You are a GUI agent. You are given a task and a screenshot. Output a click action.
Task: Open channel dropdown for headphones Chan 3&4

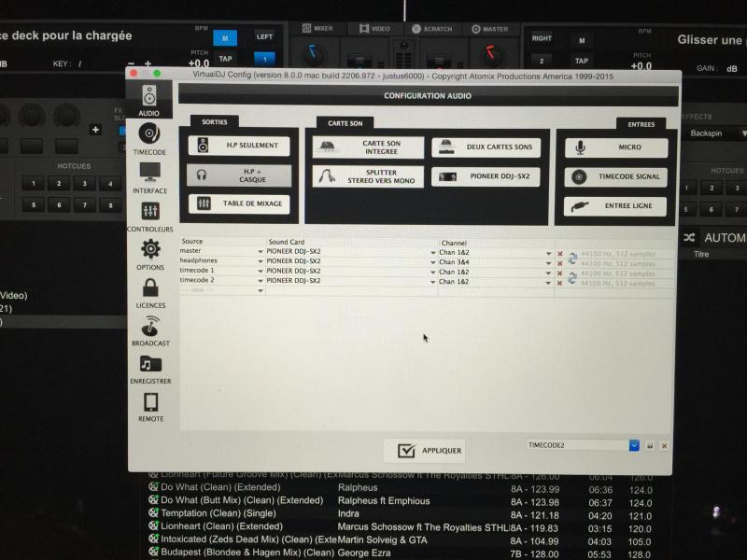tap(548, 263)
